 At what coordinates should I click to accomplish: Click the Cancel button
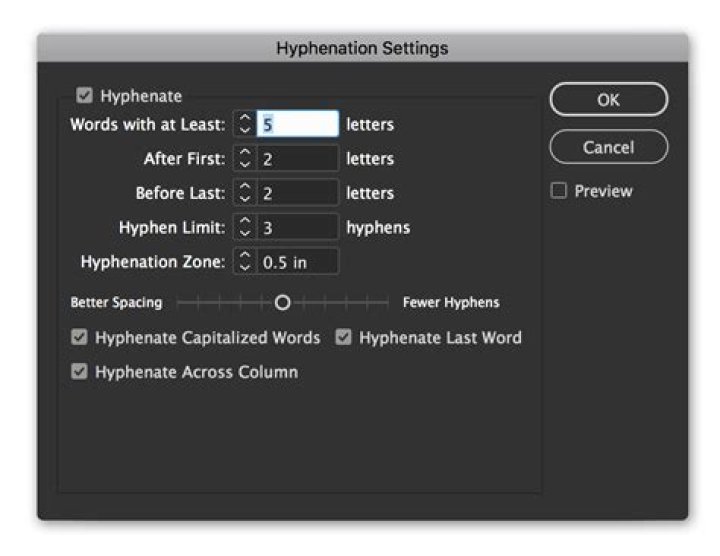[608, 147]
